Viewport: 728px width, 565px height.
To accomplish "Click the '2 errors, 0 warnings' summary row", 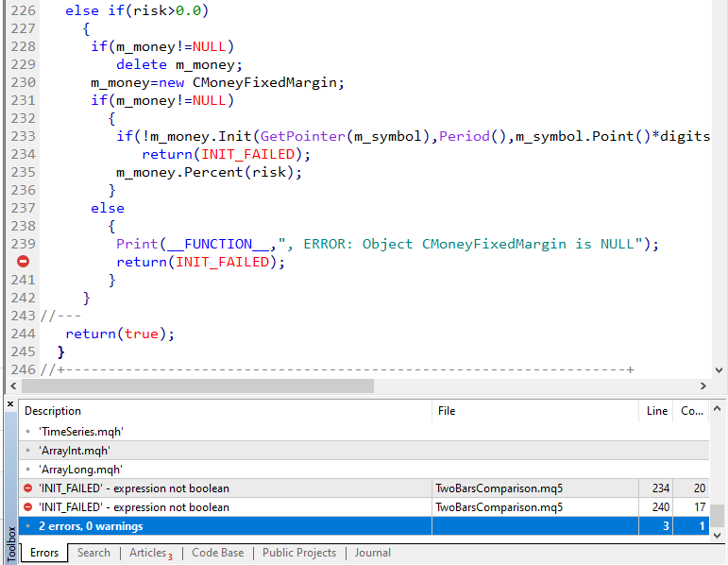I will (x=92, y=526).
